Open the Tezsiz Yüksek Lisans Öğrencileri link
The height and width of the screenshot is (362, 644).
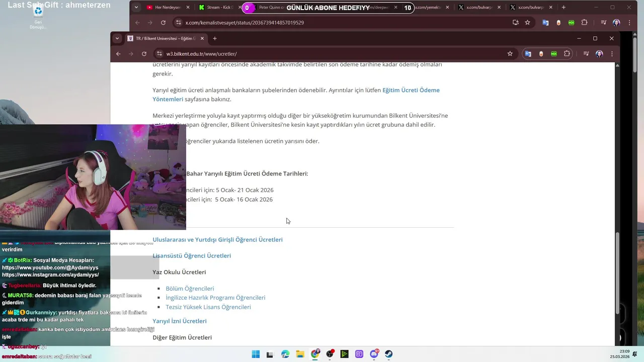tap(208, 307)
